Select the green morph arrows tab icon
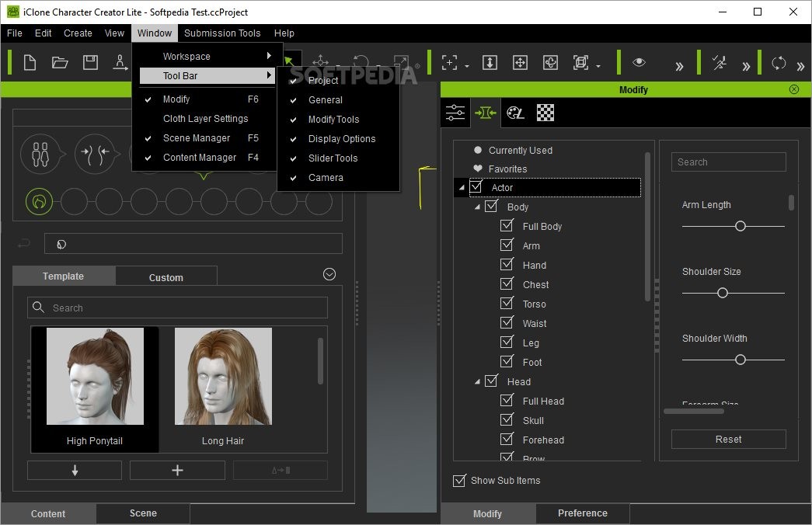Screen dimensions: 812x525 485,113
